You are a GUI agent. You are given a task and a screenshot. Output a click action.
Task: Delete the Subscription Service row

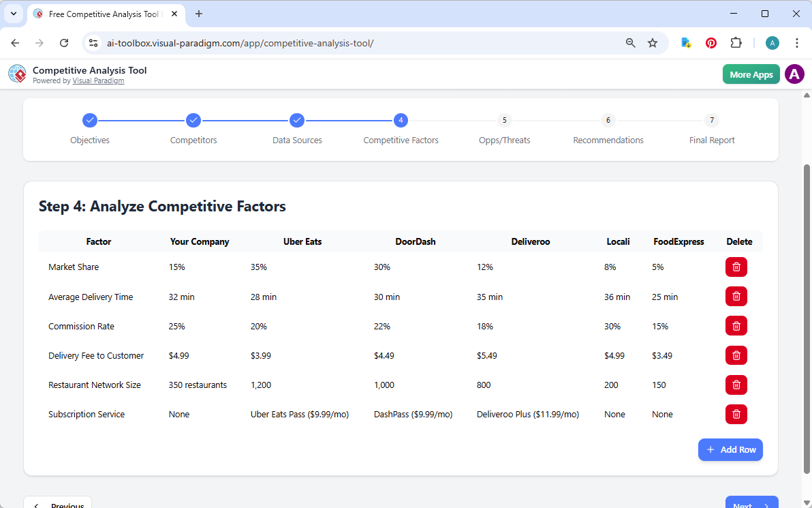click(736, 414)
